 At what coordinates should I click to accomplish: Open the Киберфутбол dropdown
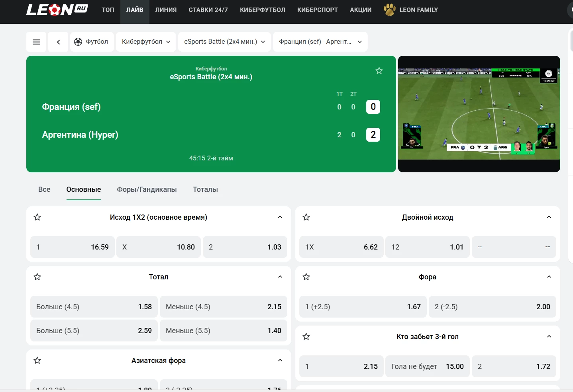click(x=146, y=42)
